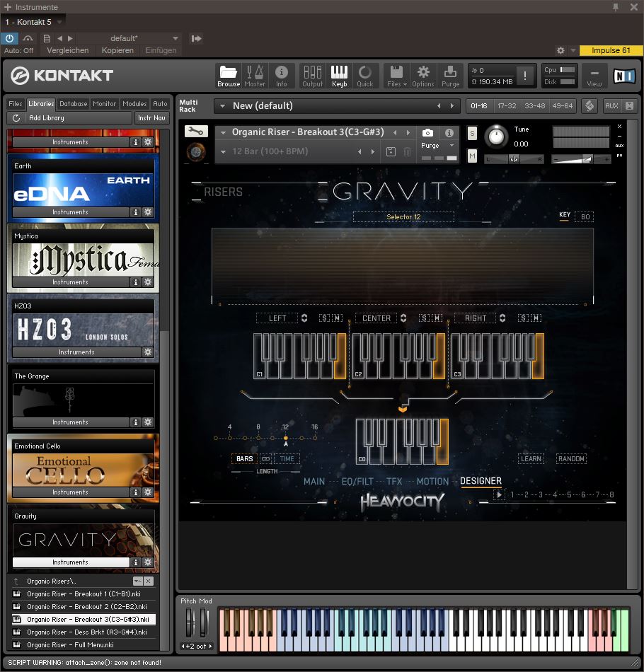This screenshot has height=672, width=644.
Task: Click the Earth library gear icon
Action: 147,212
